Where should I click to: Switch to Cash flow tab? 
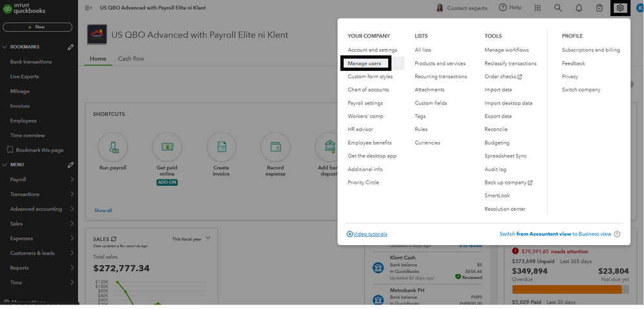[131, 59]
